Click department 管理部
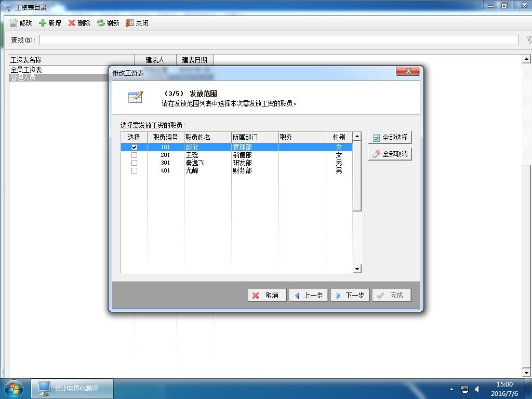This screenshot has height=399, width=532. pos(242,147)
